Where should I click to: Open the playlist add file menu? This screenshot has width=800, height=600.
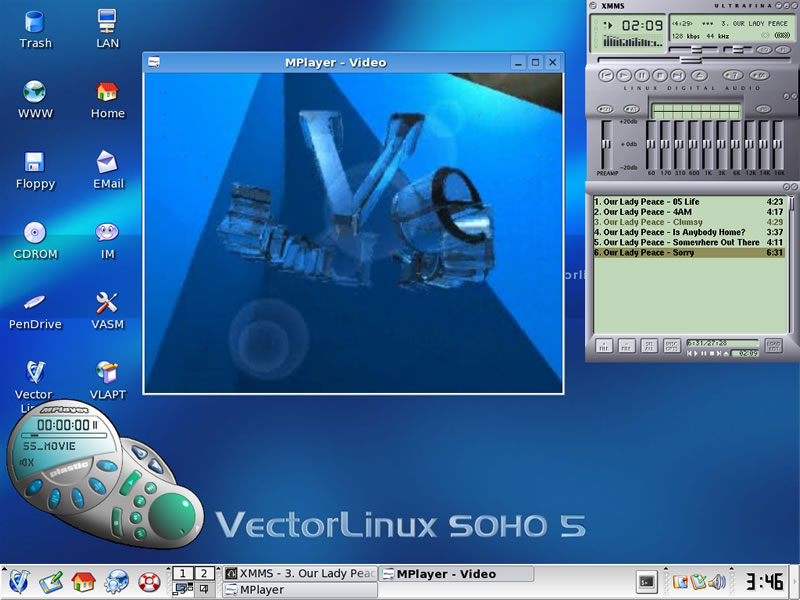click(604, 346)
